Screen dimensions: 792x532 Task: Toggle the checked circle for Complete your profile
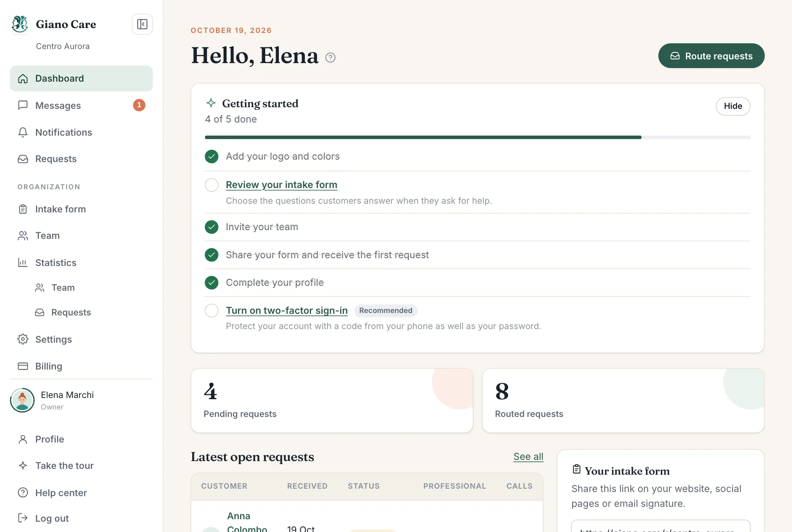(x=212, y=282)
